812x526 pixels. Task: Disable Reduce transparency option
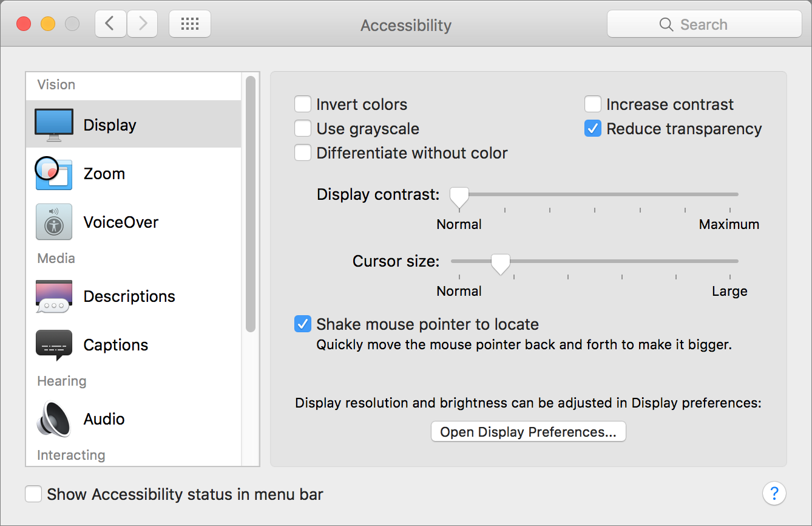click(x=593, y=129)
